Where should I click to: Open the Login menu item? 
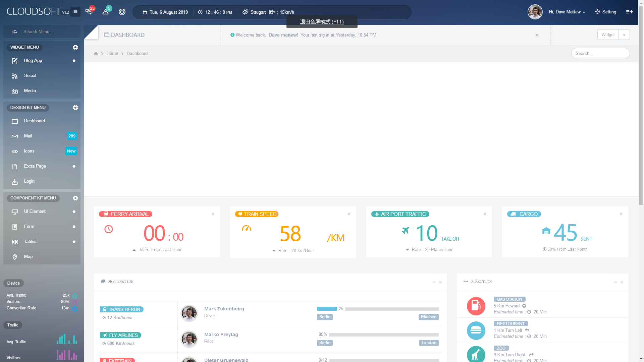point(42,181)
